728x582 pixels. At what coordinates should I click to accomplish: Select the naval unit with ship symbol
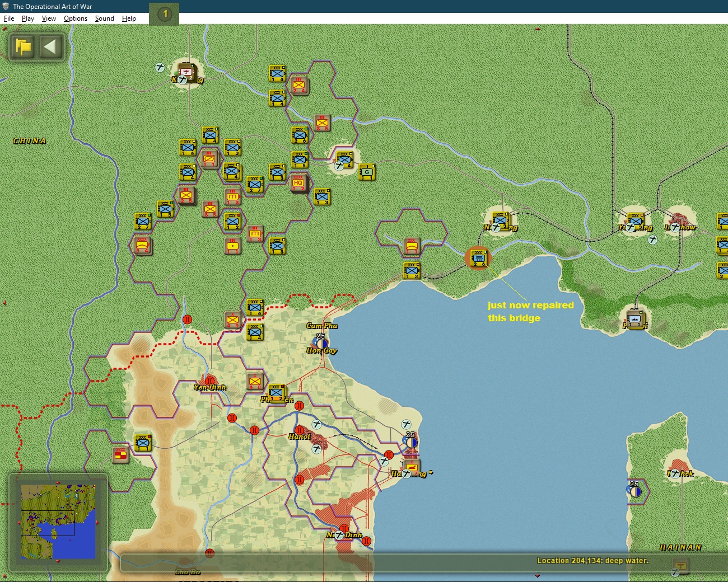tap(635, 320)
